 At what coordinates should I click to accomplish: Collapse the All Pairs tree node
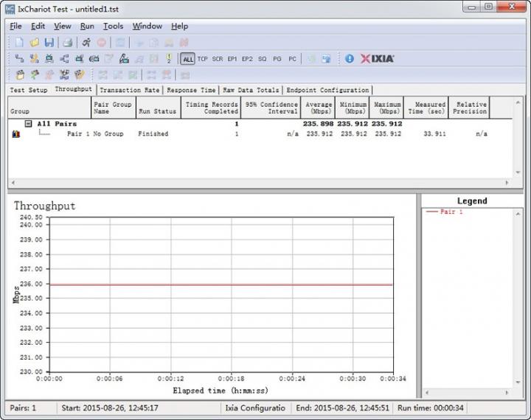click(x=29, y=124)
